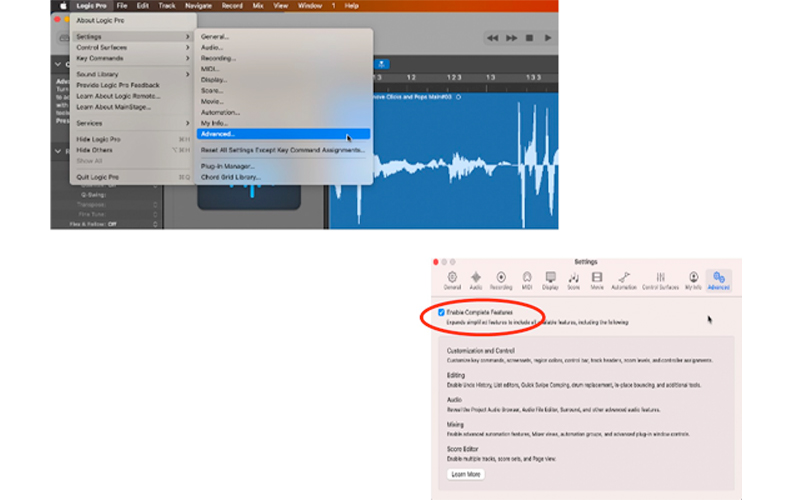
Task: Expand the Sound Library submenu arrow
Action: [x=187, y=74]
